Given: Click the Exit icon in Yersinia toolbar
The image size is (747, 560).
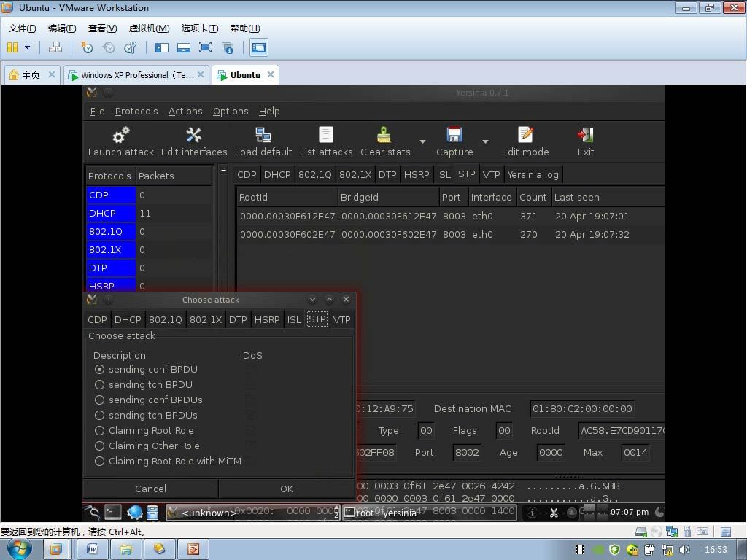Looking at the screenshot, I should tap(586, 135).
